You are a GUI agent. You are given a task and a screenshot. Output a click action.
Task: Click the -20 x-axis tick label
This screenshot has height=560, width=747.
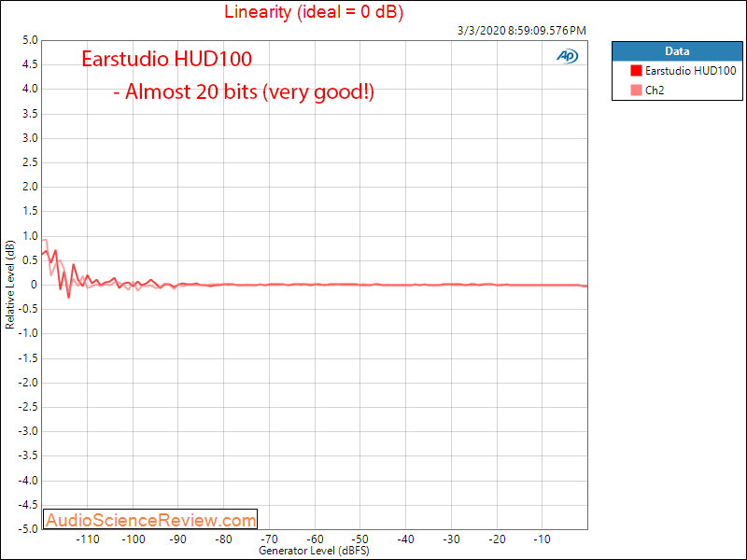[497, 539]
